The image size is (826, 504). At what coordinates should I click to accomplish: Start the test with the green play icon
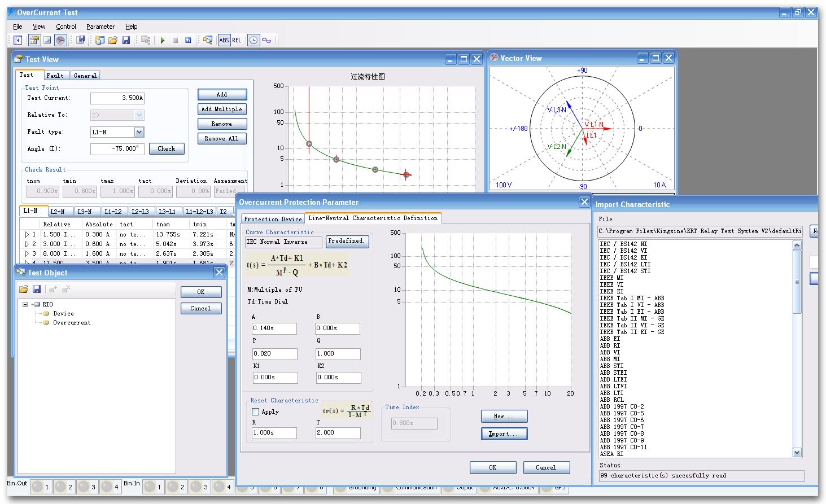[163, 41]
